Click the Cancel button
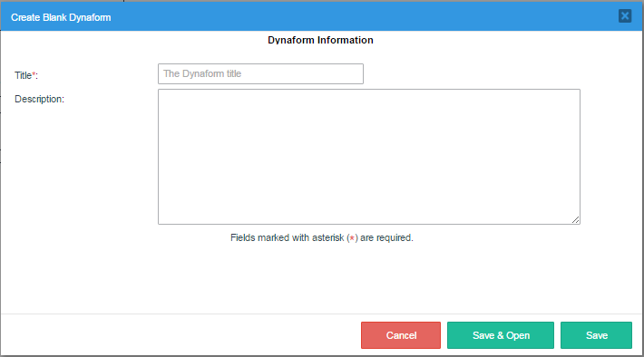 tap(401, 335)
